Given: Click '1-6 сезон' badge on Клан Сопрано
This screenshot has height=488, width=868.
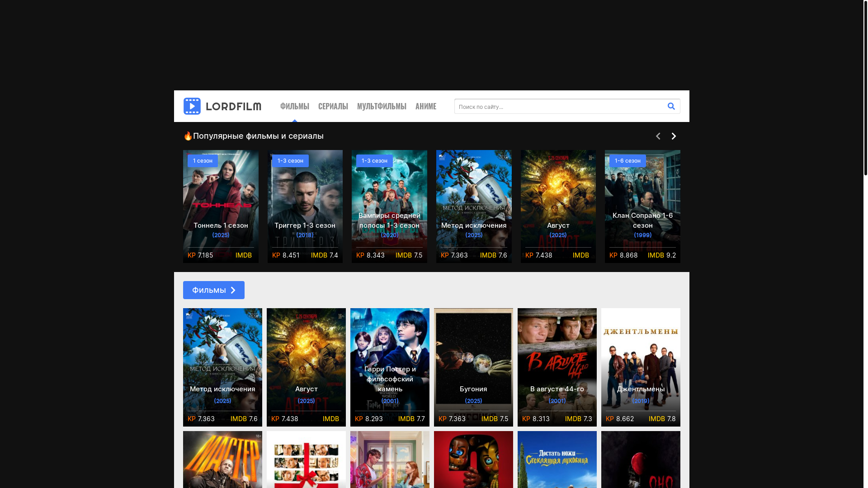Looking at the screenshot, I should (627, 161).
